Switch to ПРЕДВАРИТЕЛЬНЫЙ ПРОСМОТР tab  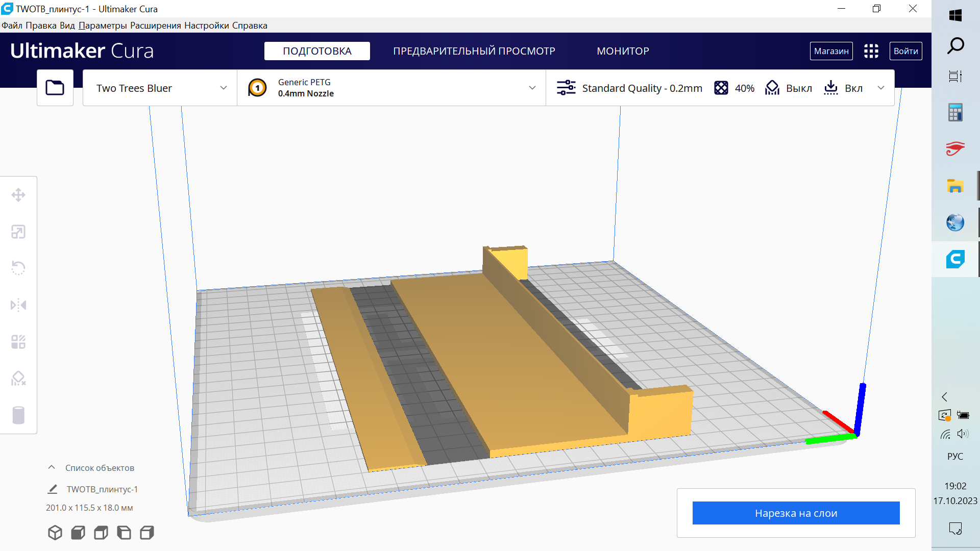pyautogui.click(x=474, y=51)
